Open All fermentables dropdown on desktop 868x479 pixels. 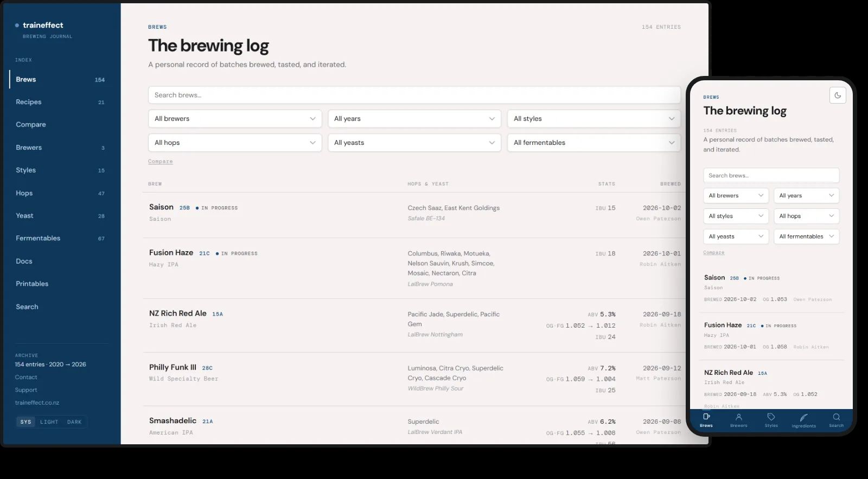pos(594,143)
